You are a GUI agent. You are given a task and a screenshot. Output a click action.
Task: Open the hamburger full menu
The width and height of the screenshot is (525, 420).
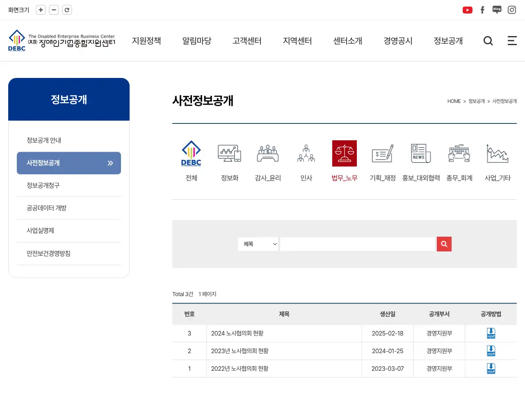pos(512,41)
